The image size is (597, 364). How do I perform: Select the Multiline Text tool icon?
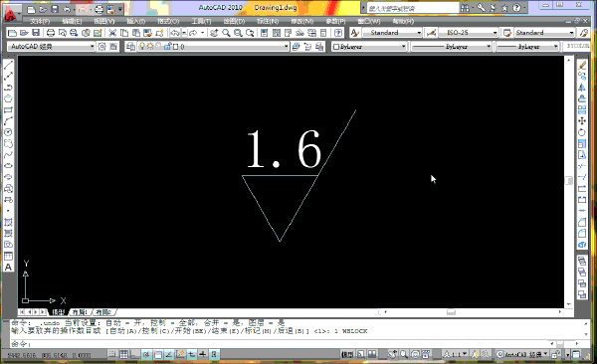[x=8, y=268]
